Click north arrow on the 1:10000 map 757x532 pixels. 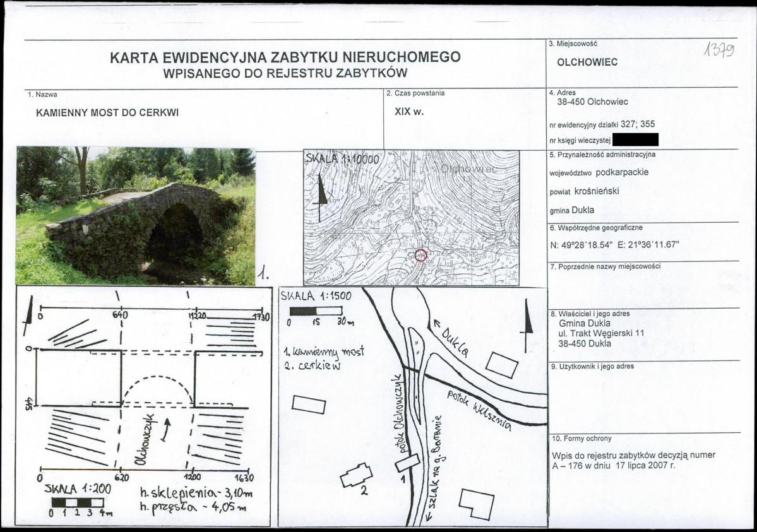[x=319, y=198]
